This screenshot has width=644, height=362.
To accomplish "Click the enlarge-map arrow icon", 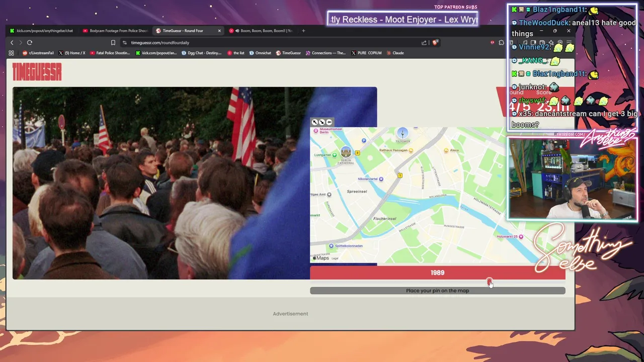I will click(x=314, y=122).
